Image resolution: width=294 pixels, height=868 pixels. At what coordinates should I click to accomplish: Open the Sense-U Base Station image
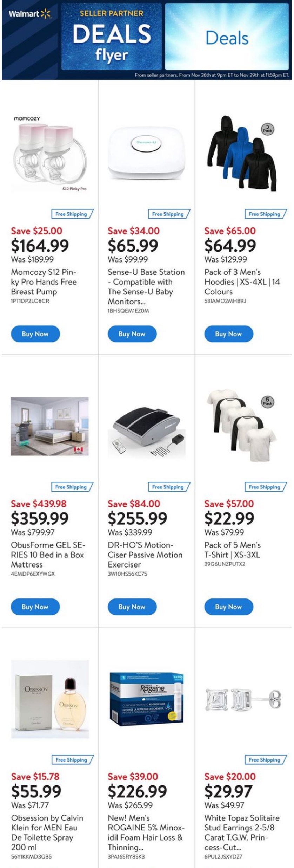click(x=146, y=153)
